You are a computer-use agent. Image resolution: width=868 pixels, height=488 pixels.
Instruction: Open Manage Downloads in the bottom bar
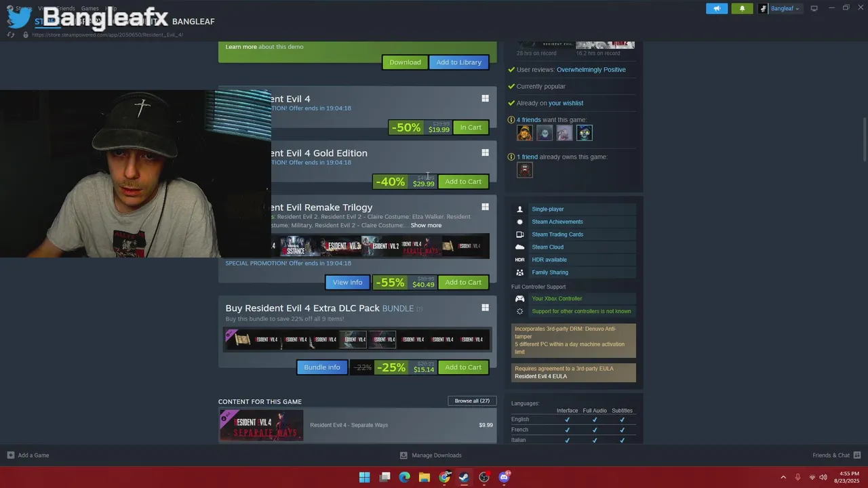pyautogui.click(x=431, y=455)
